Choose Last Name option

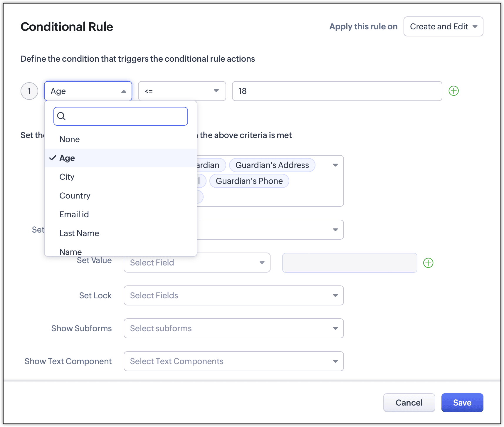pos(79,233)
